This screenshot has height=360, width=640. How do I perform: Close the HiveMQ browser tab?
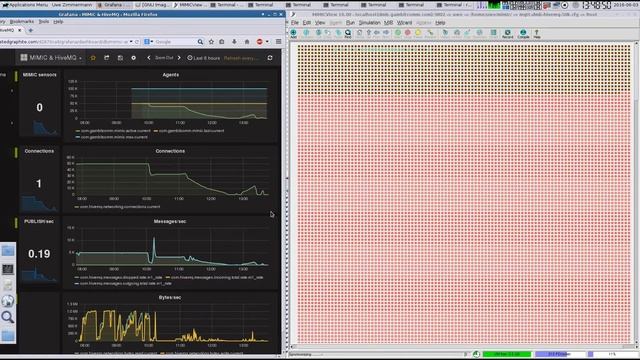coord(19,30)
